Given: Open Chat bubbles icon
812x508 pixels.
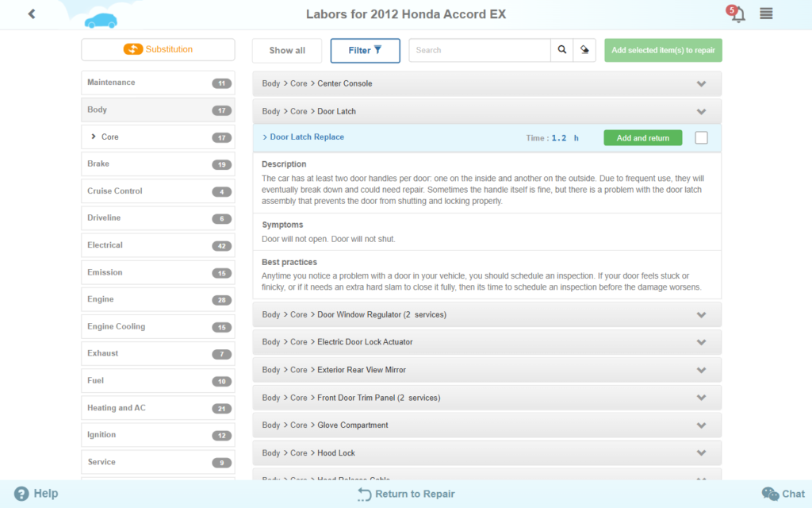Looking at the screenshot, I should [x=770, y=494].
